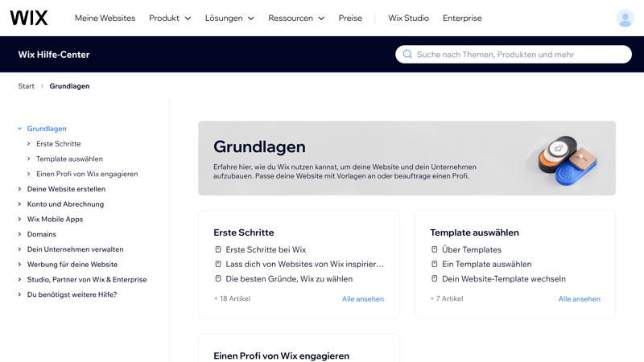Click document icon beside Ein Template auswählen
Image resolution: width=644 pixels, height=362 pixels.
[x=435, y=264]
